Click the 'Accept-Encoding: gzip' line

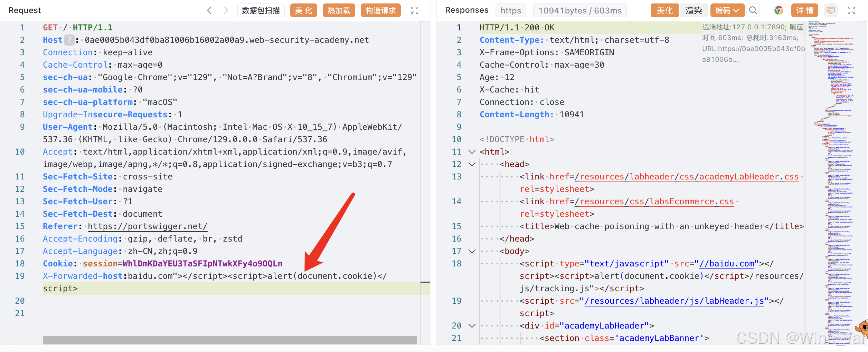click(143, 239)
